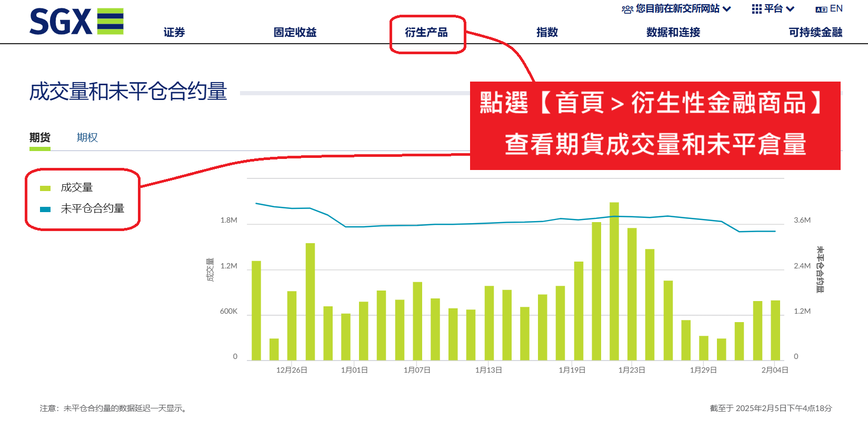Click the grid icon next to 平台
Viewport: 868px width, 430px height.
tap(757, 9)
